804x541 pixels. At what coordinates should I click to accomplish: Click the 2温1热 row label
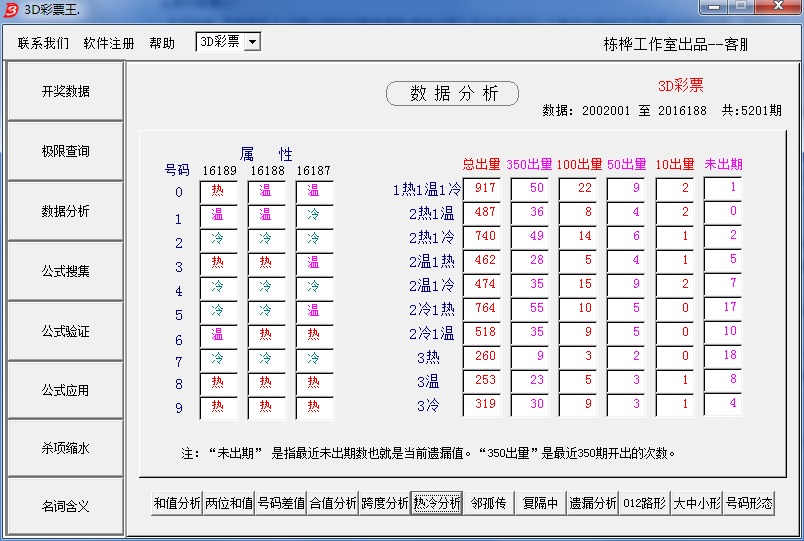coord(432,262)
